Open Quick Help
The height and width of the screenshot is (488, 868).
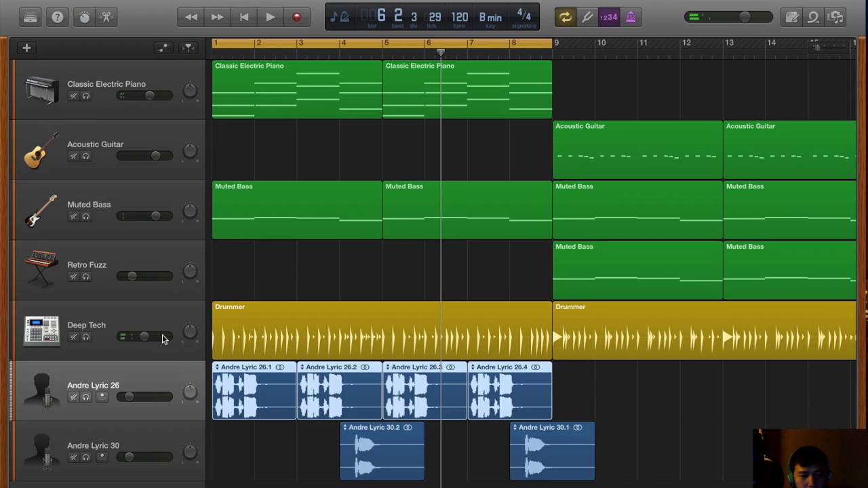pyautogui.click(x=58, y=17)
